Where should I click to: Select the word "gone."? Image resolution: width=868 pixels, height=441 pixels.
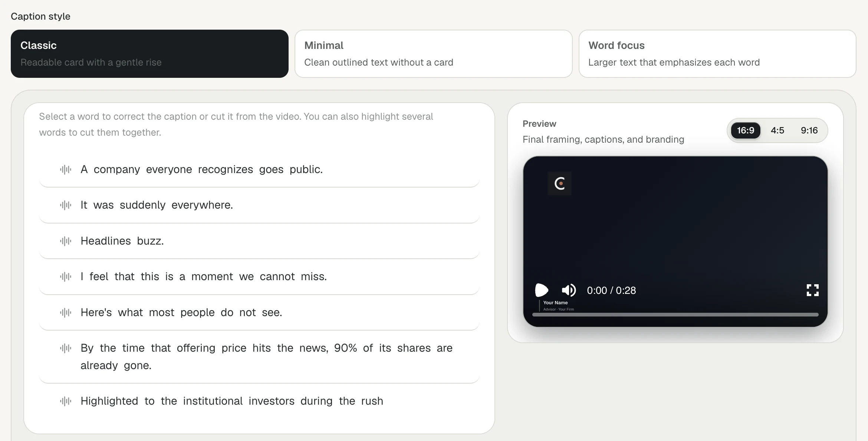click(x=138, y=365)
